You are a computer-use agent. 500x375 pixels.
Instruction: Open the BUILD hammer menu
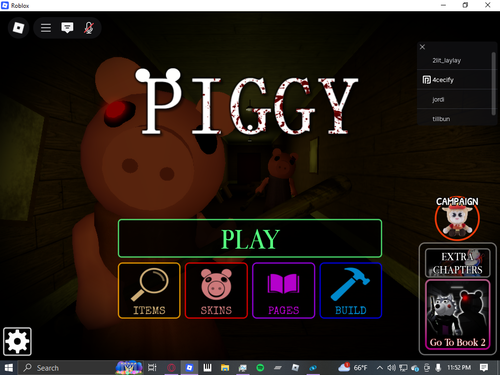351,291
